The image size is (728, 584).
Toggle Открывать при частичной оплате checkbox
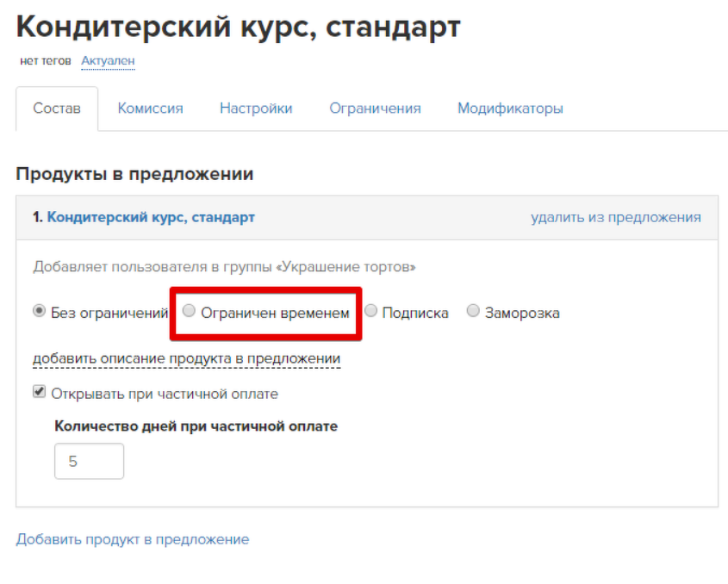(x=39, y=392)
